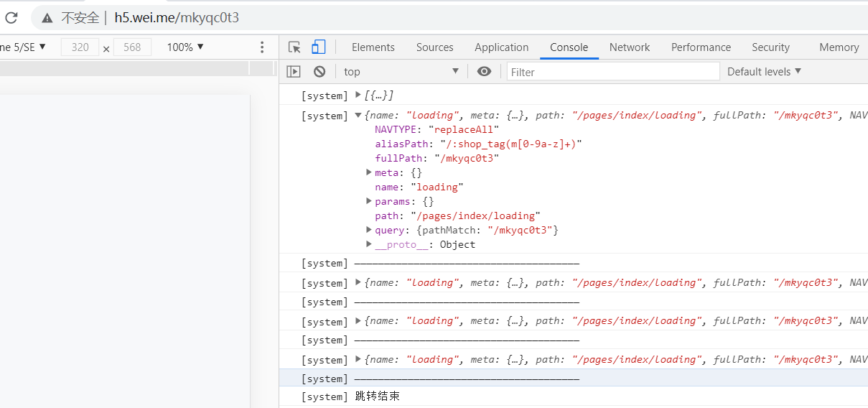Screen dimensions: 868x408
Task: Open device toolbar more options menu
Action: coord(262,47)
